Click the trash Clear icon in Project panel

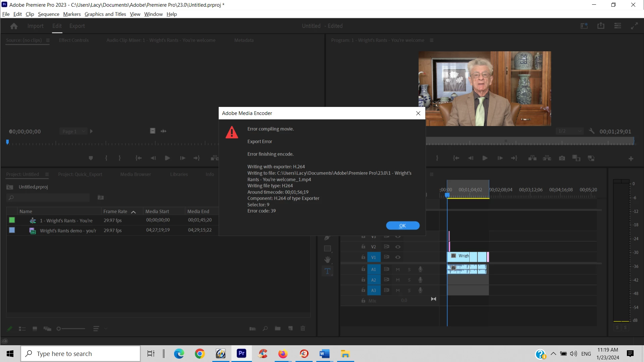click(303, 328)
